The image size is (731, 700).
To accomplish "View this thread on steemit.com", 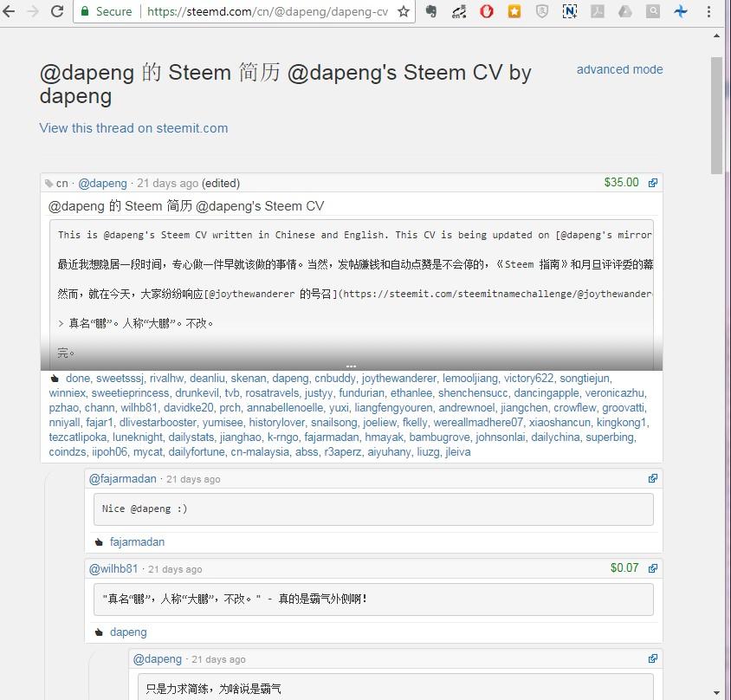I will pos(133,128).
